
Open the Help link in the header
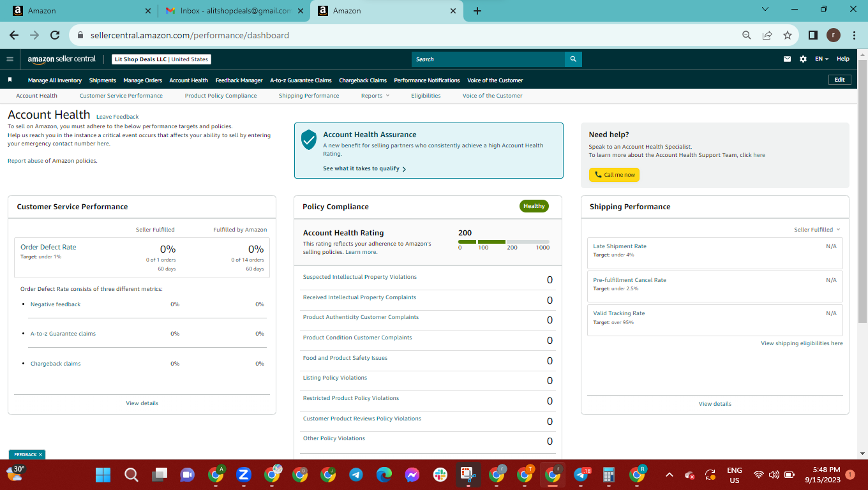tap(843, 59)
